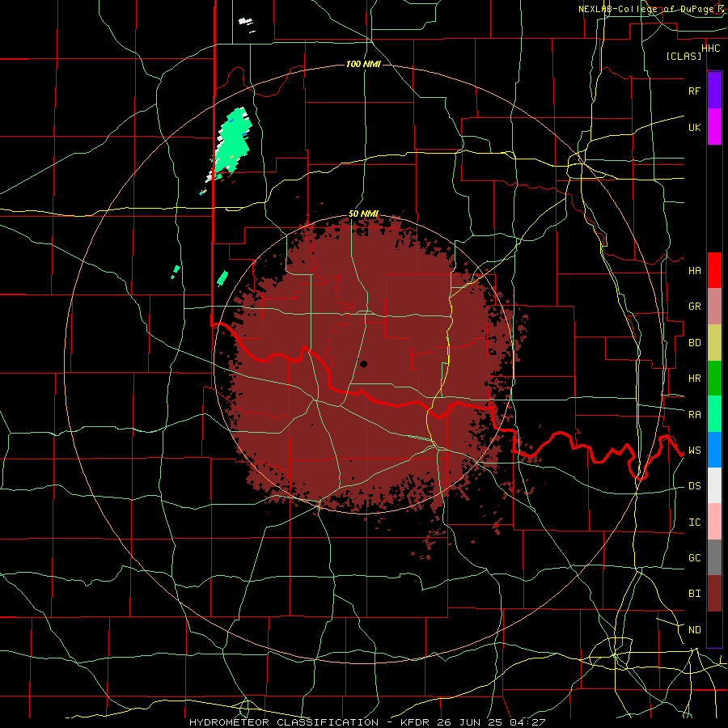Click the 'HYDROMETEOR CLASSIFICATION' title words

pos(284,722)
